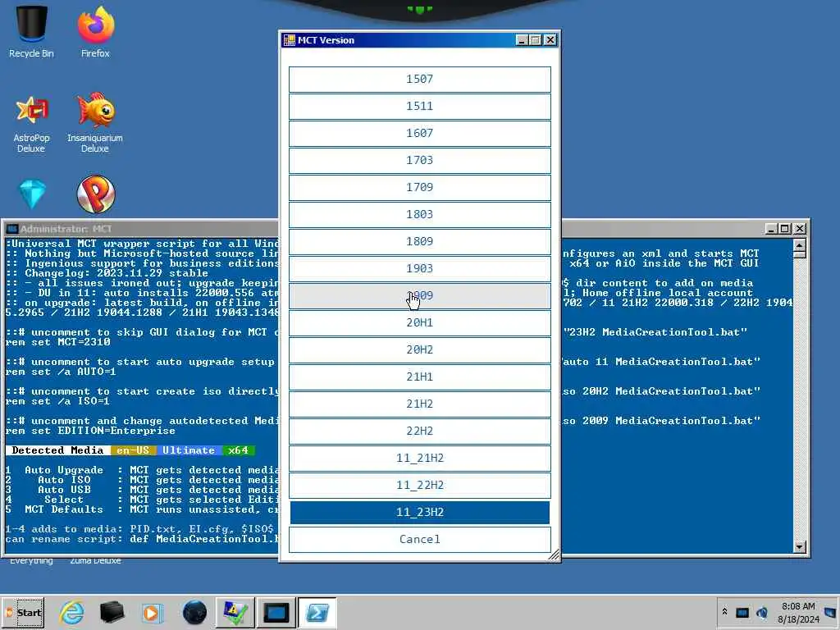Launch Firefox from the desktop
The height and width of the screenshot is (630, 840).
(x=95, y=31)
